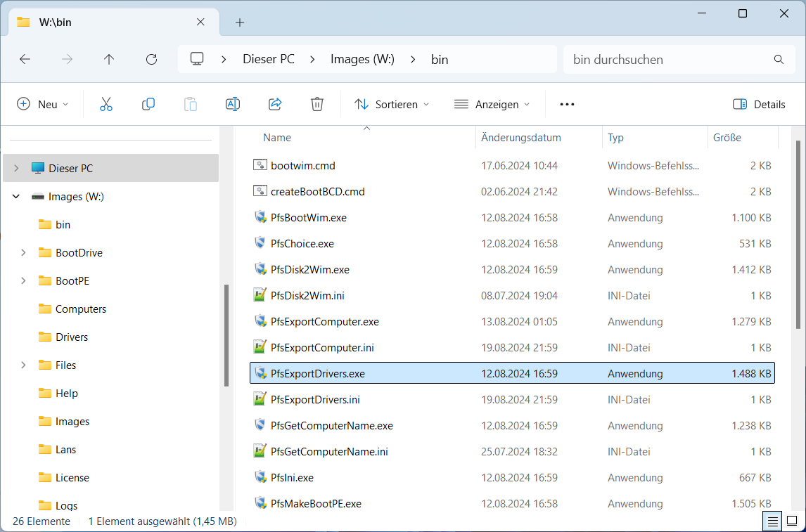
Task: Click Dieser PC in address breadcrumb
Action: pos(269,60)
